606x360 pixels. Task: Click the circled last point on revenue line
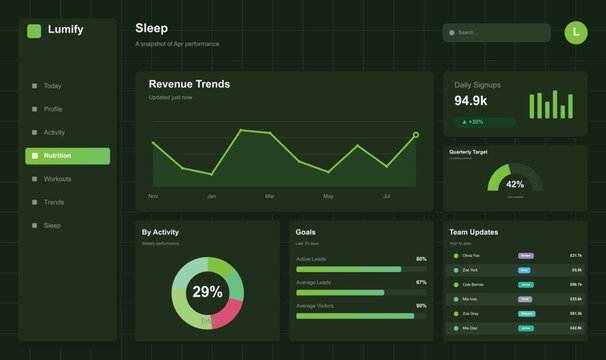416,135
